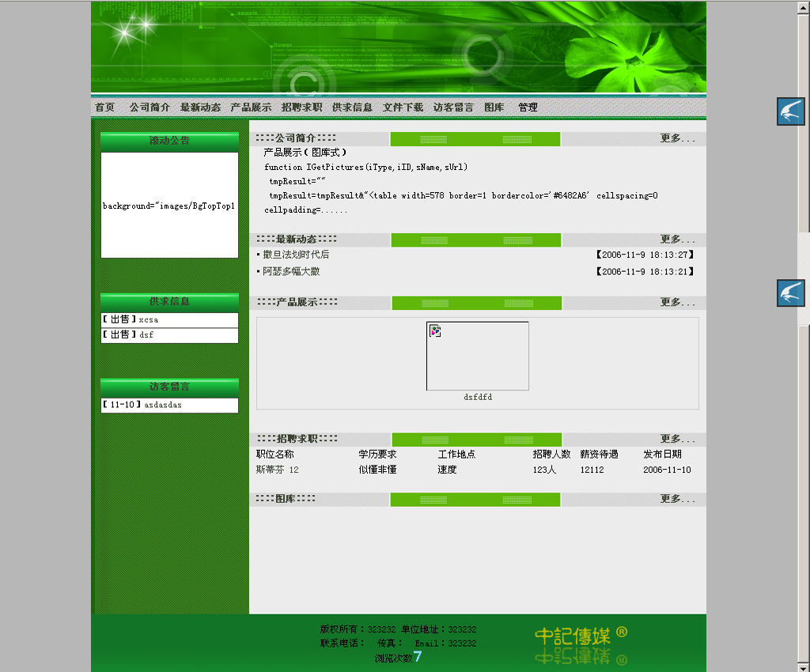Viewport: 810px width, 672px height.
Task: Open the 首页 navigation item
Action: 104,108
